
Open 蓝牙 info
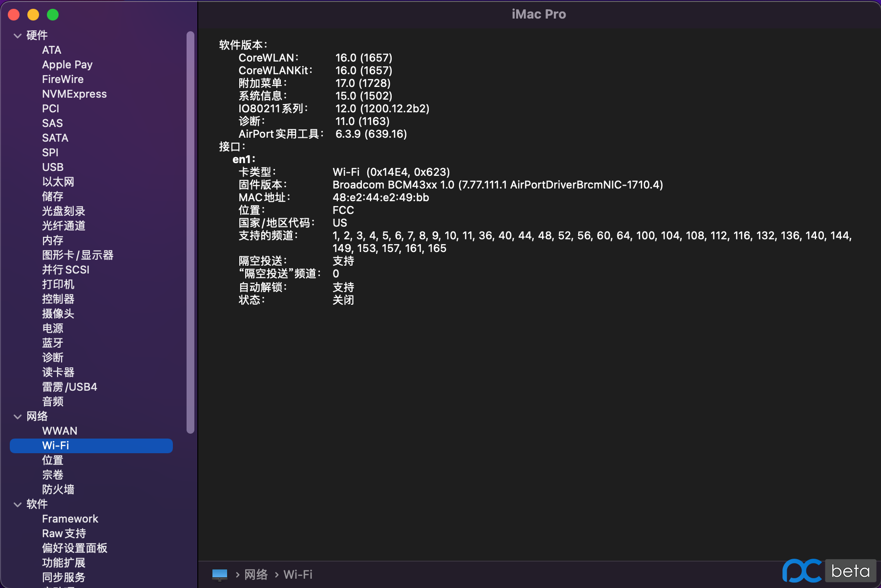(53, 343)
